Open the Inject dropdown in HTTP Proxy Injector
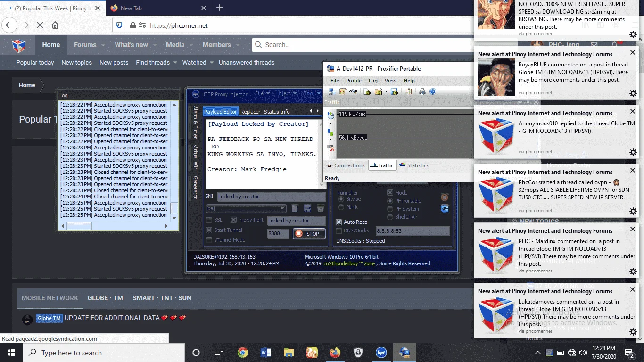644x362 pixels. click(x=286, y=94)
